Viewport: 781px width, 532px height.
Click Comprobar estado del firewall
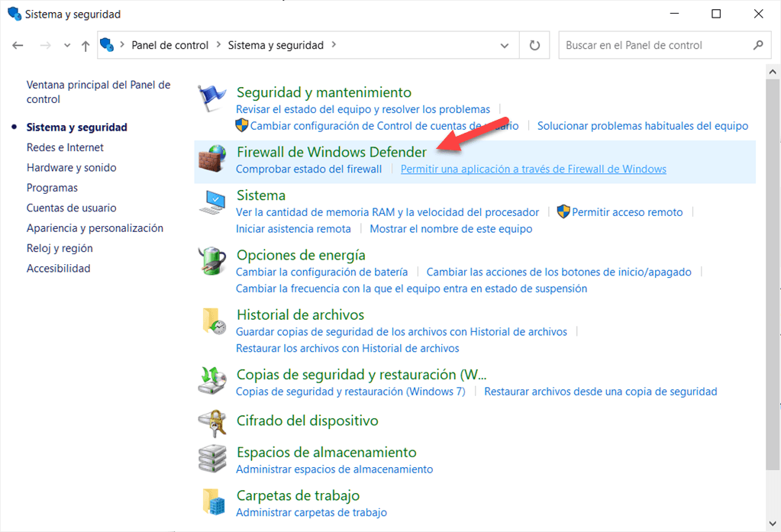309,169
